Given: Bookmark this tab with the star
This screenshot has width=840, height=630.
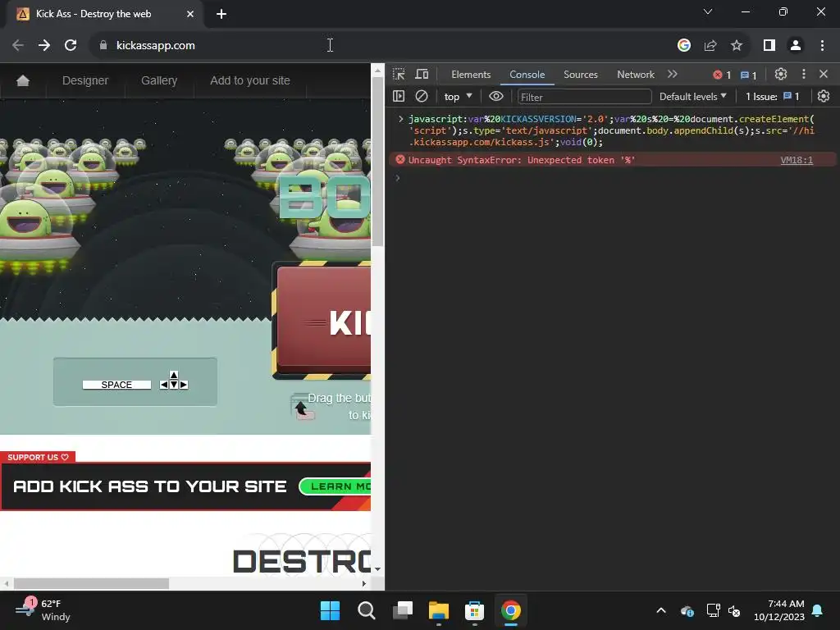Looking at the screenshot, I should point(737,46).
